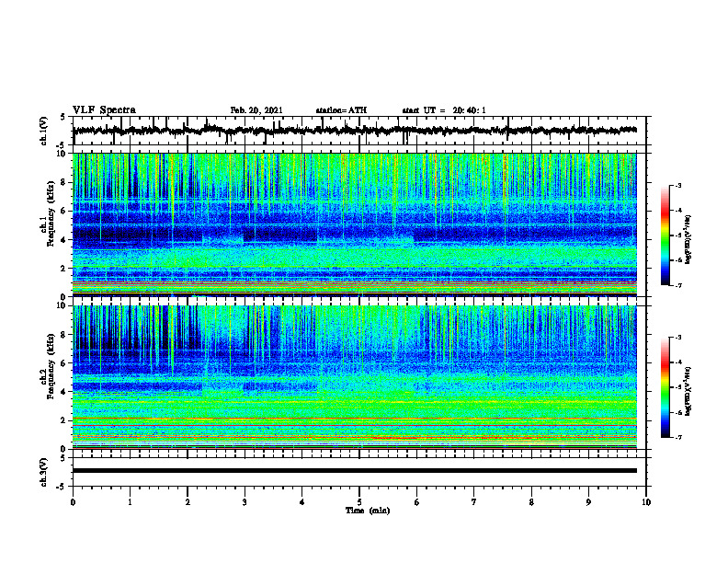The image size is (728, 563).
Task: Click the "0" tick on the time axis
Action: (73, 502)
